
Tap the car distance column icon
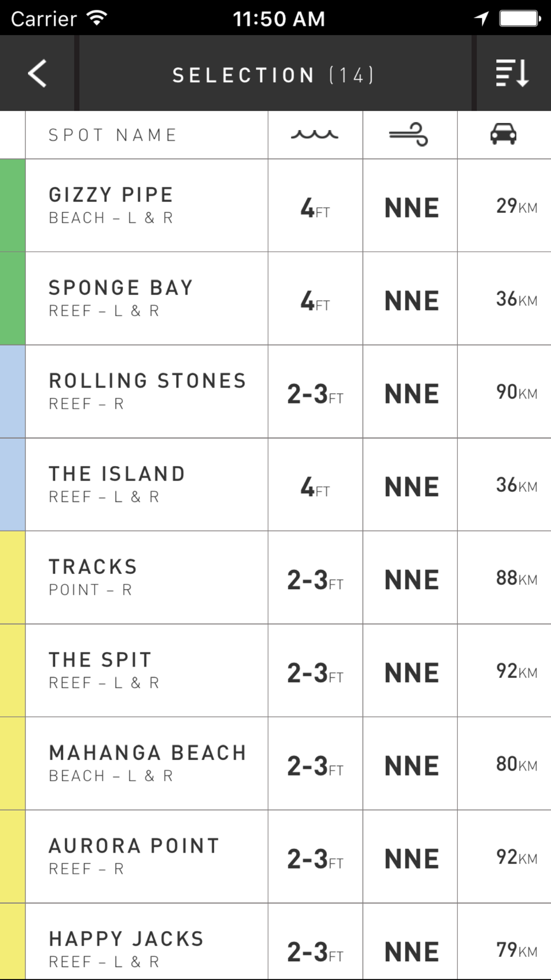point(504,134)
